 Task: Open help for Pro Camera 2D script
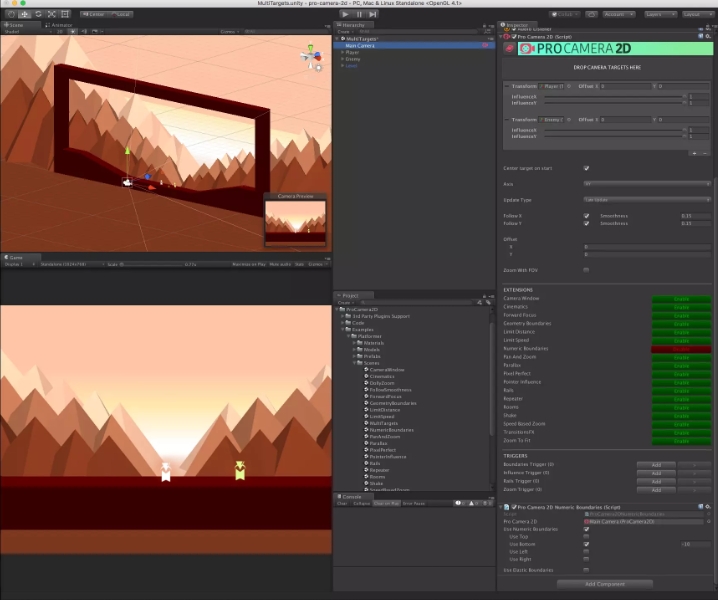[701, 36]
